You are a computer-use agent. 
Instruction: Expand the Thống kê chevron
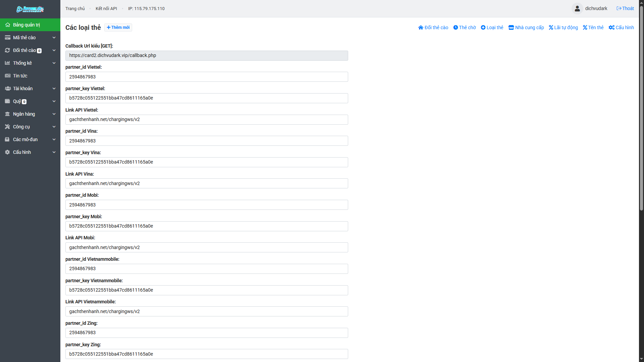point(54,63)
